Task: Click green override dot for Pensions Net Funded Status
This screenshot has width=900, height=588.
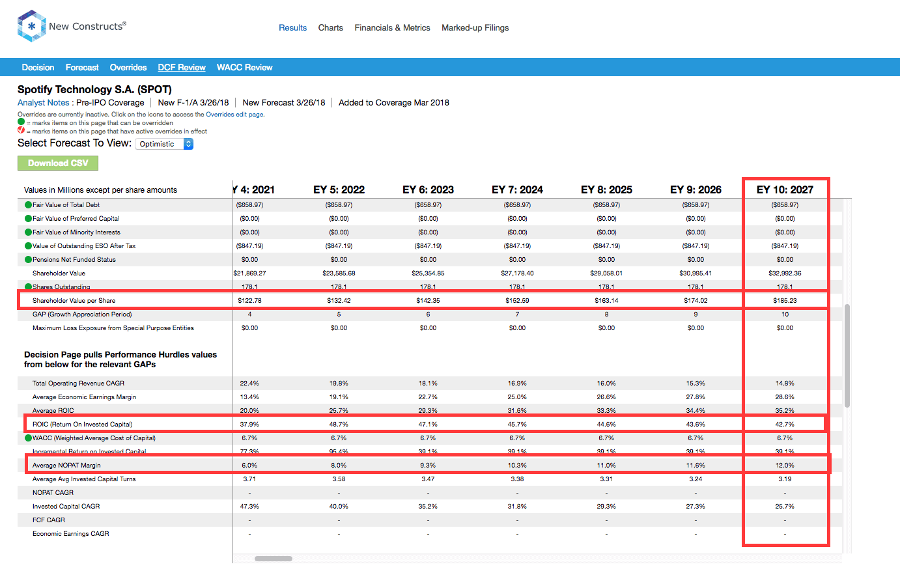Action: point(28,259)
